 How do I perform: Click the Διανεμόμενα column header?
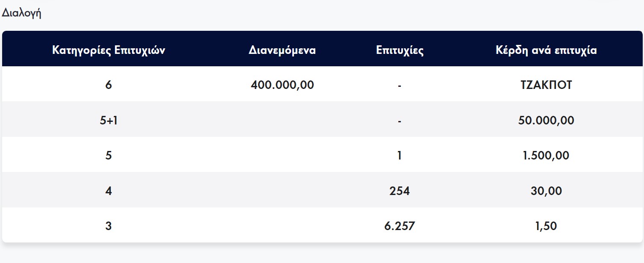pos(282,50)
